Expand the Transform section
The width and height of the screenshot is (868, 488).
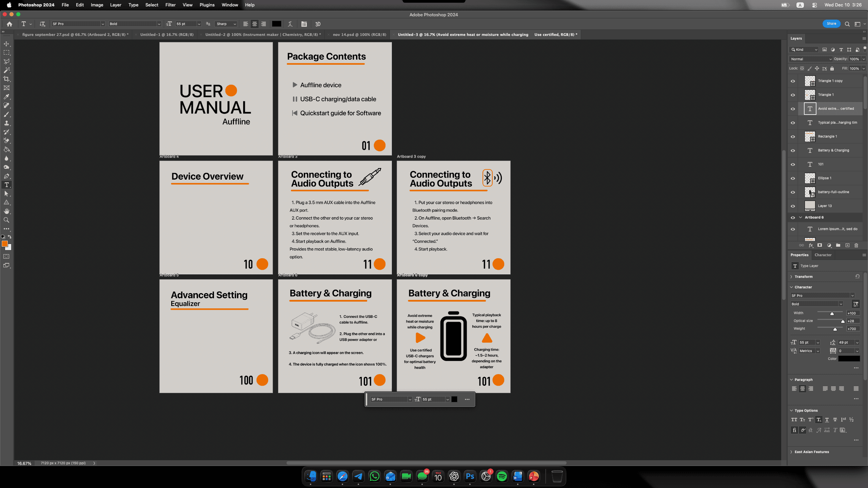pyautogui.click(x=792, y=277)
